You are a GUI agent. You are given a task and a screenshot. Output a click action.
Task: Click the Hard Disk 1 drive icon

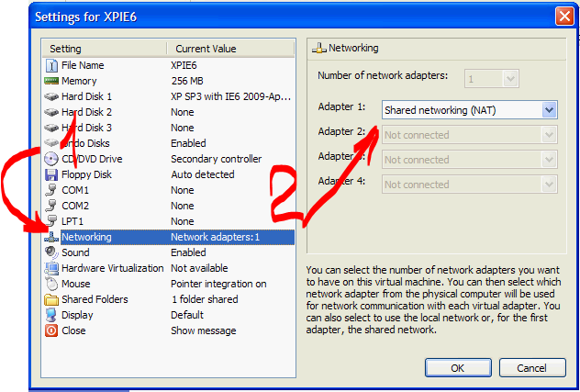coord(51,96)
